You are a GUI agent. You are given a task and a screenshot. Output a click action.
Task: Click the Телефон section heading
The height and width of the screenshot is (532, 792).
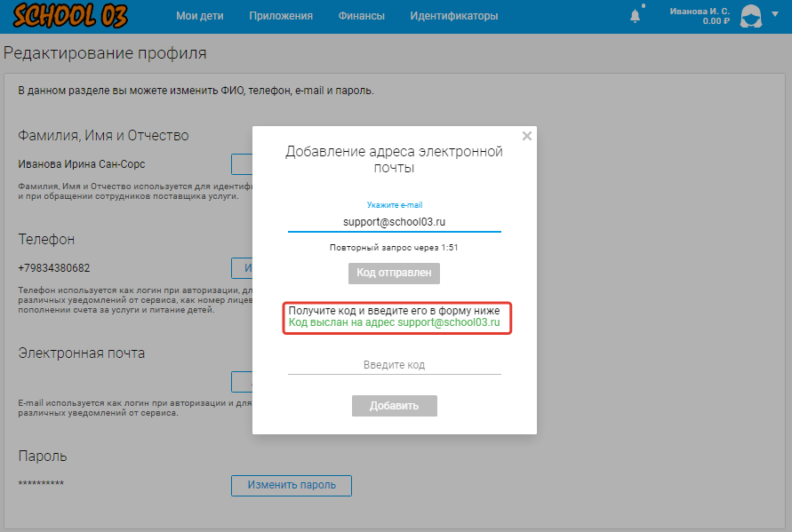tap(46, 239)
